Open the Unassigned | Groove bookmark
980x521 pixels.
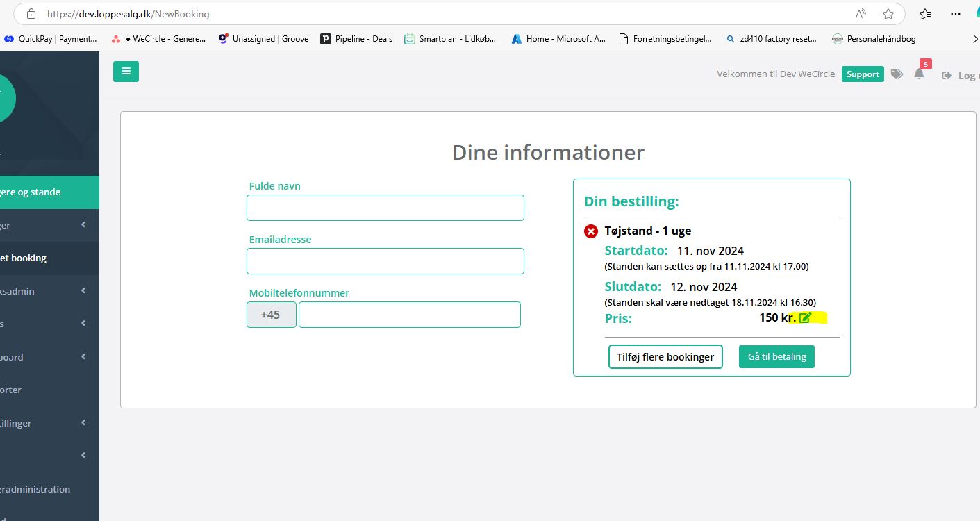(263, 39)
